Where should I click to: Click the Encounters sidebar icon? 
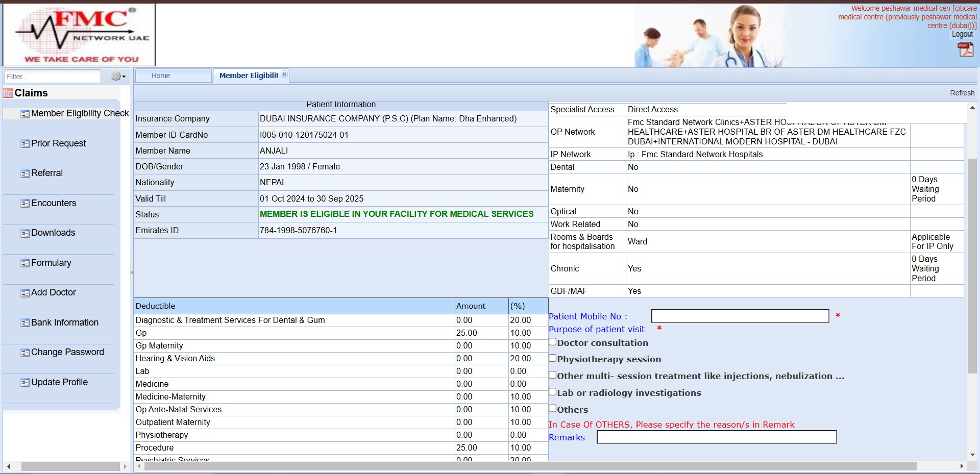click(24, 204)
